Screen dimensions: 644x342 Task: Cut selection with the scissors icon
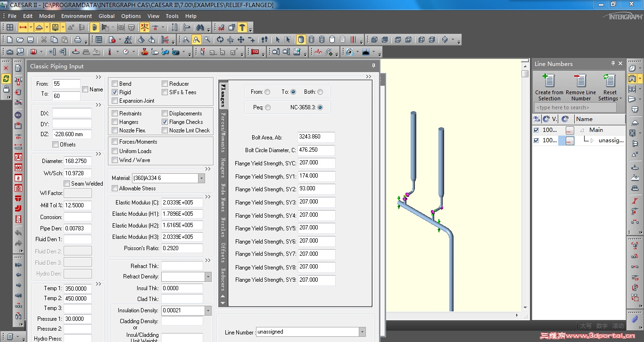(44, 40)
